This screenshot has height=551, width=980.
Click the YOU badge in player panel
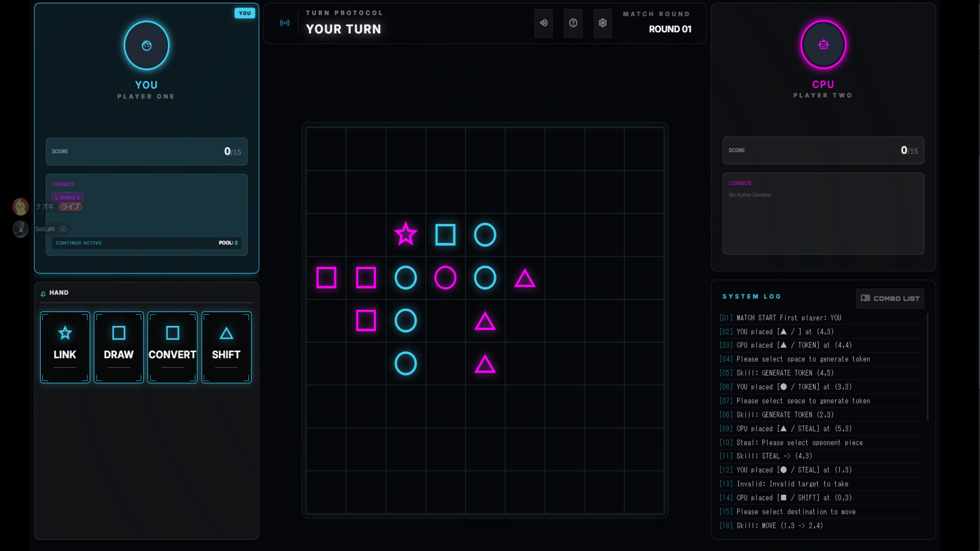[244, 13]
